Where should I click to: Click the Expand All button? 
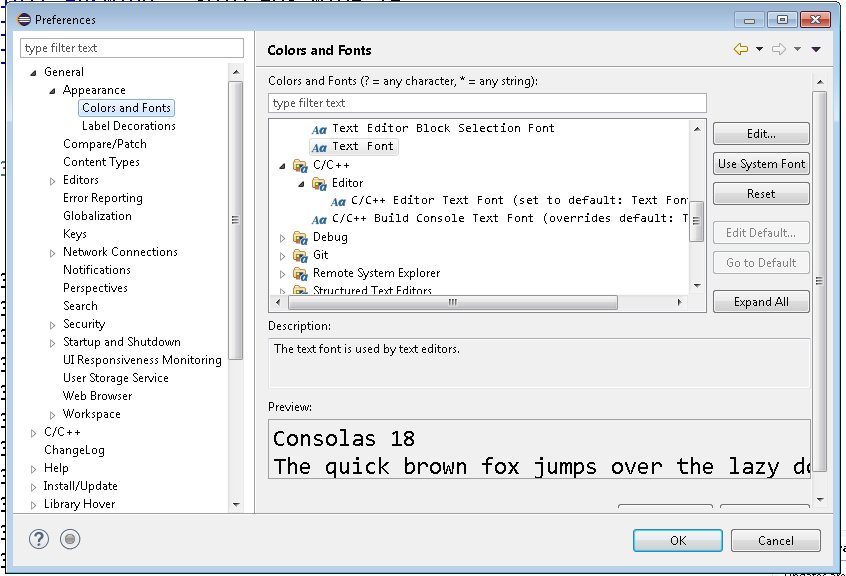(761, 302)
